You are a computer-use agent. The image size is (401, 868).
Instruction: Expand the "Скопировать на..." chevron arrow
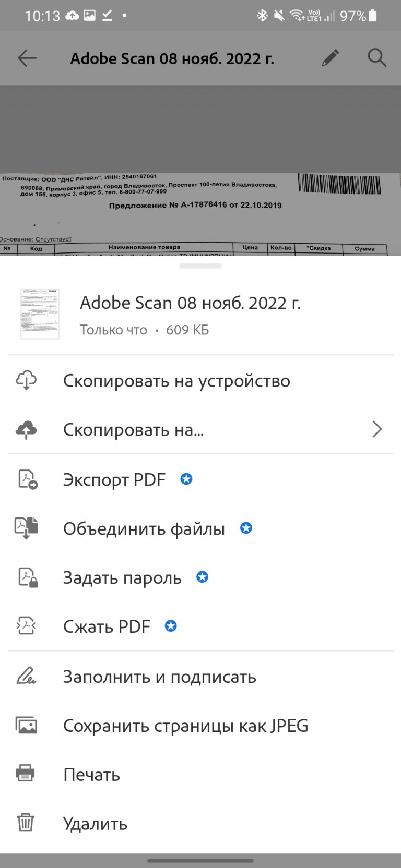pyautogui.click(x=377, y=429)
